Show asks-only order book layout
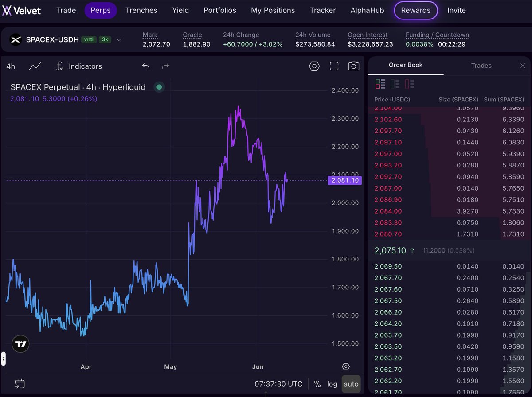Screen dimensions: 532x397 [410, 83]
